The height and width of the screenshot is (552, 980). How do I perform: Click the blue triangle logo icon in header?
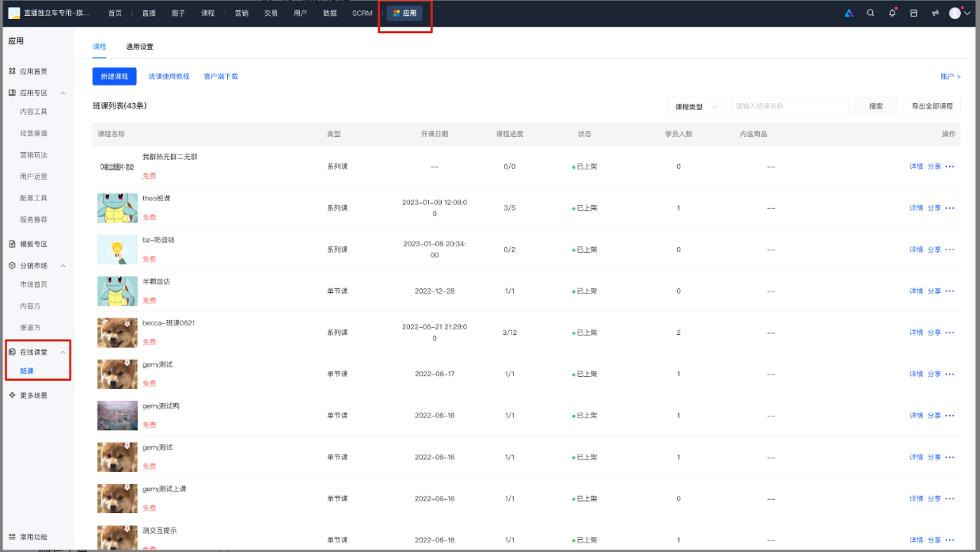coord(849,13)
